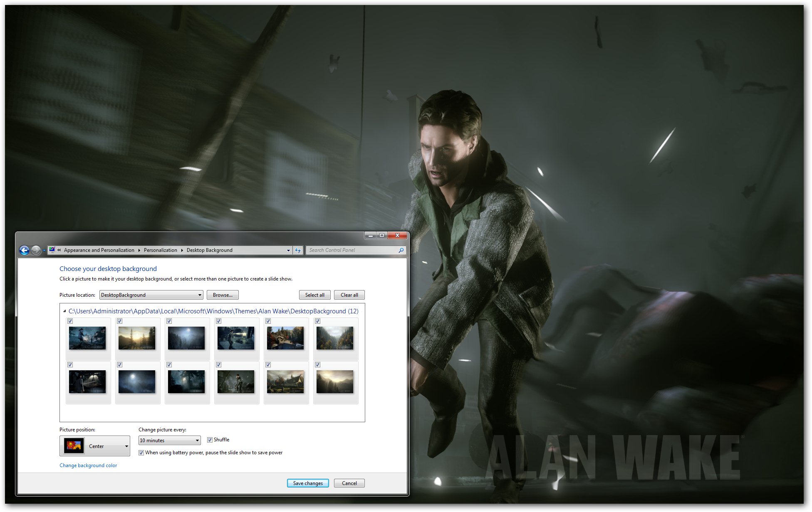Uncheck the first wallpaper in bottom row
The height and width of the screenshot is (512, 812).
(x=70, y=365)
